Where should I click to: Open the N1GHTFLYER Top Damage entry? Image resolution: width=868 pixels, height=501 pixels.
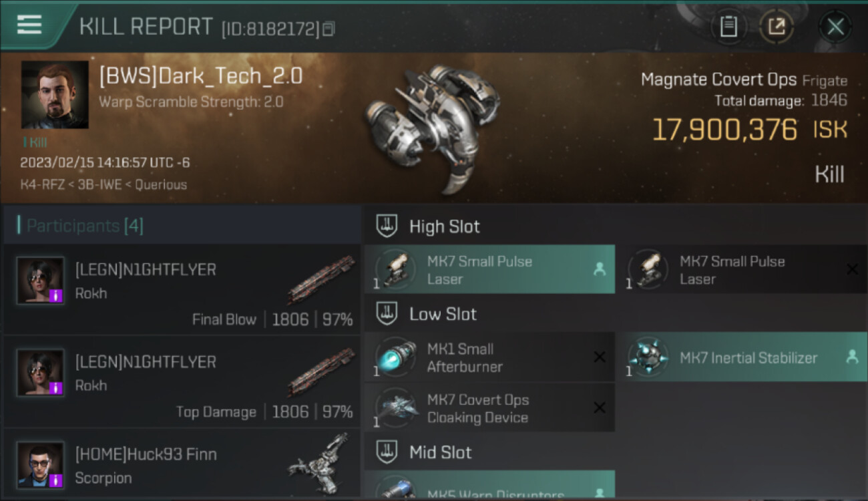pos(182,383)
